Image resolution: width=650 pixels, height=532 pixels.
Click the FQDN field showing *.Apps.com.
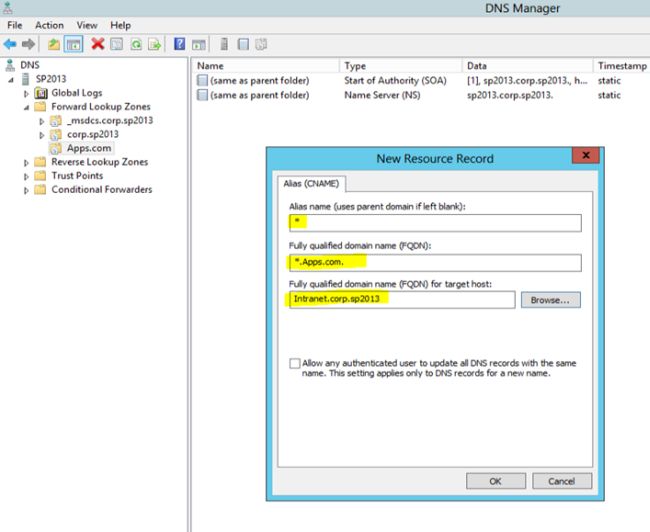point(435,262)
